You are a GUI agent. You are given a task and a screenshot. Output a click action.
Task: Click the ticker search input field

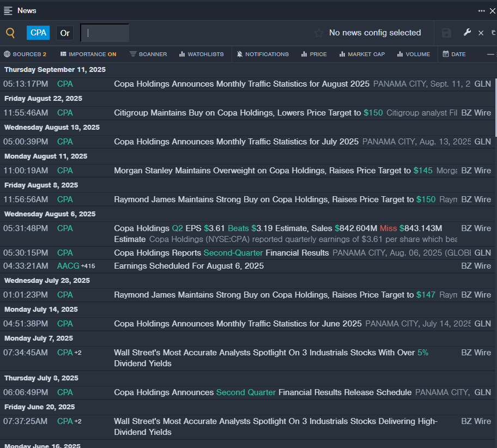(x=105, y=33)
